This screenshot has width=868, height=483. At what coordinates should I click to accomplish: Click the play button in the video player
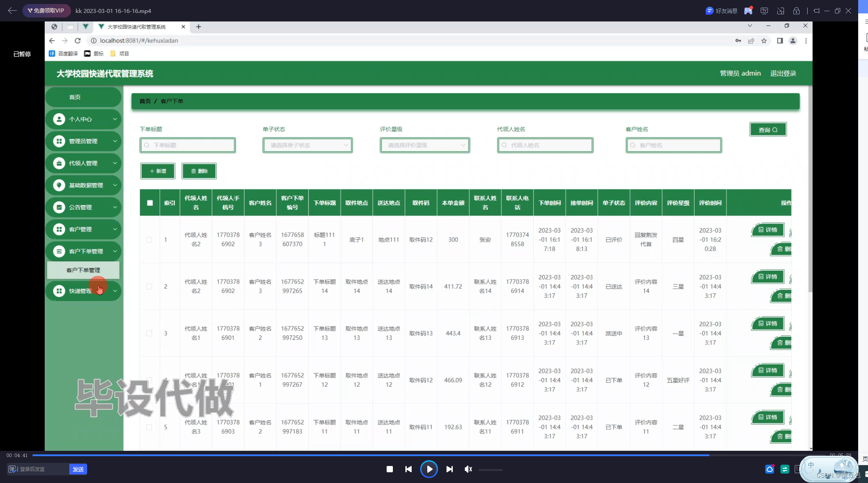click(429, 469)
